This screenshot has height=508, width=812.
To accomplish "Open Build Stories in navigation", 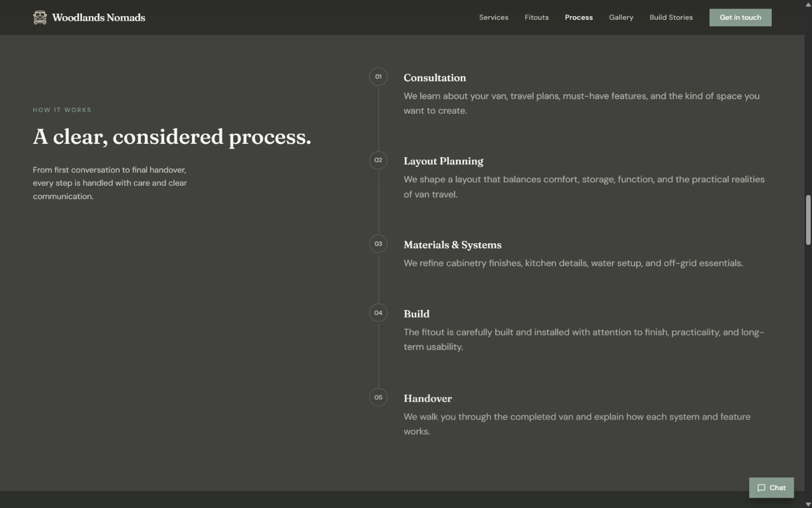I will [x=671, y=17].
